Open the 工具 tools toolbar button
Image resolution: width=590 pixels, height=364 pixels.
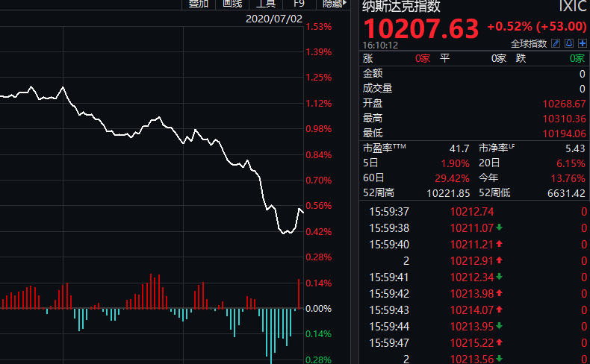[266, 4]
